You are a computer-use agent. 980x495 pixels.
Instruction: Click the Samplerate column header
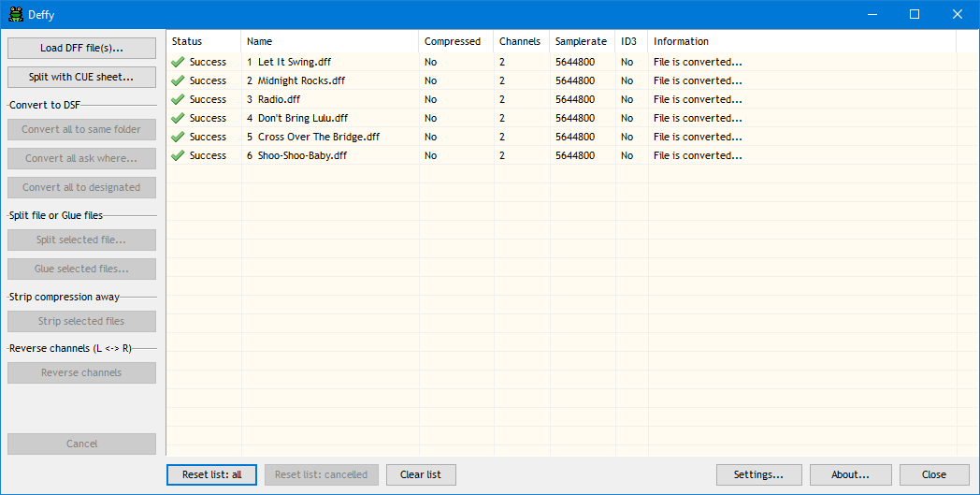point(581,41)
